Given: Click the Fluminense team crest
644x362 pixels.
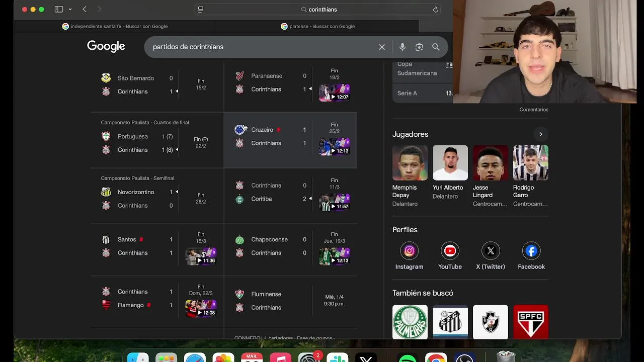Looking at the screenshot, I should [x=239, y=294].
